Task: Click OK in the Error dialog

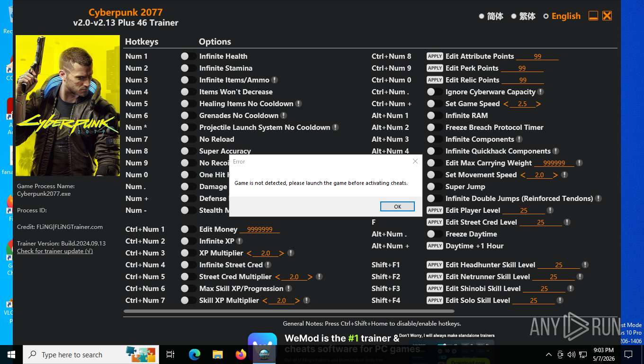Action: coord(397,207)
